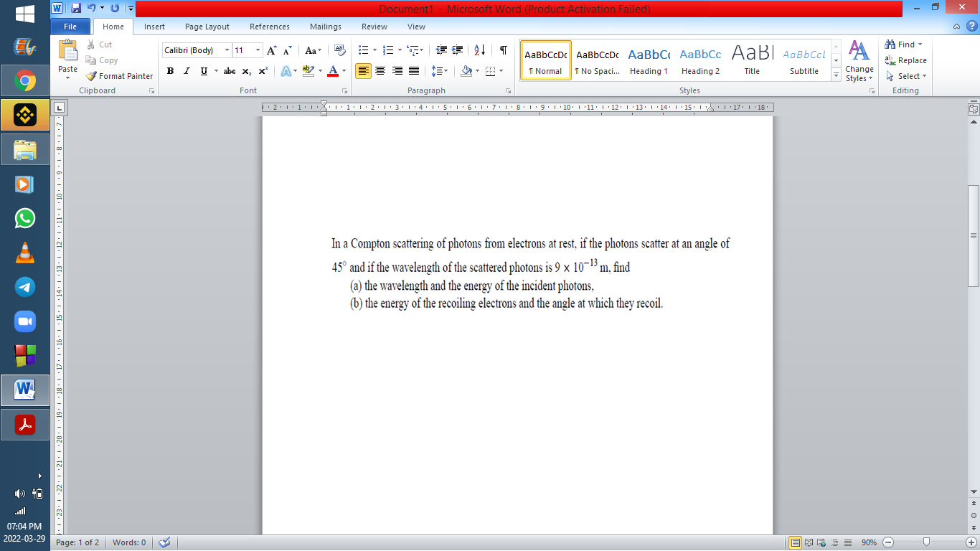
Task: Open the Change Styles menu
Action: click(859, 62)
